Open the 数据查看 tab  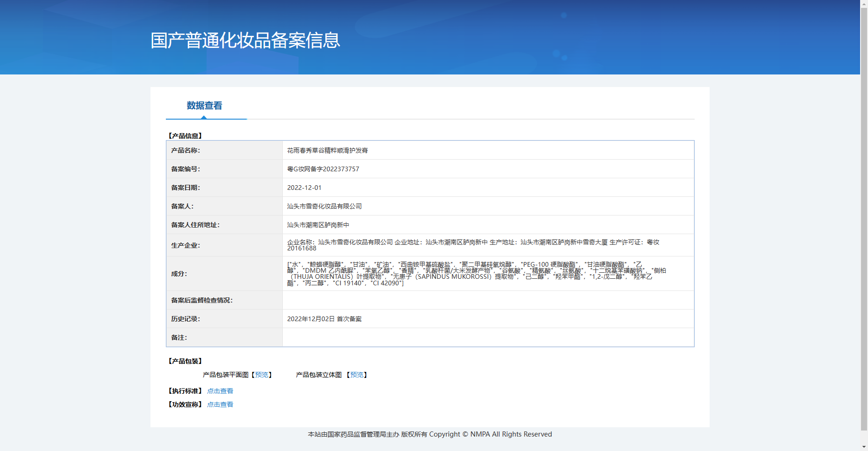point(205,106)
